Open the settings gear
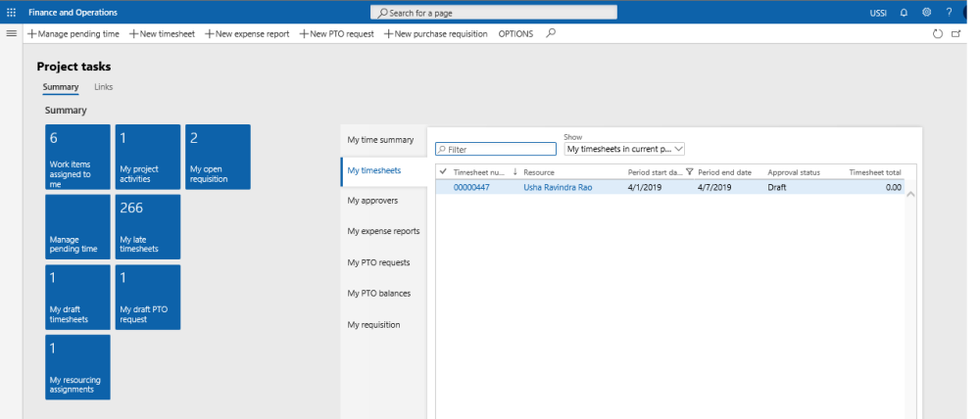 (x=926, y=13)
